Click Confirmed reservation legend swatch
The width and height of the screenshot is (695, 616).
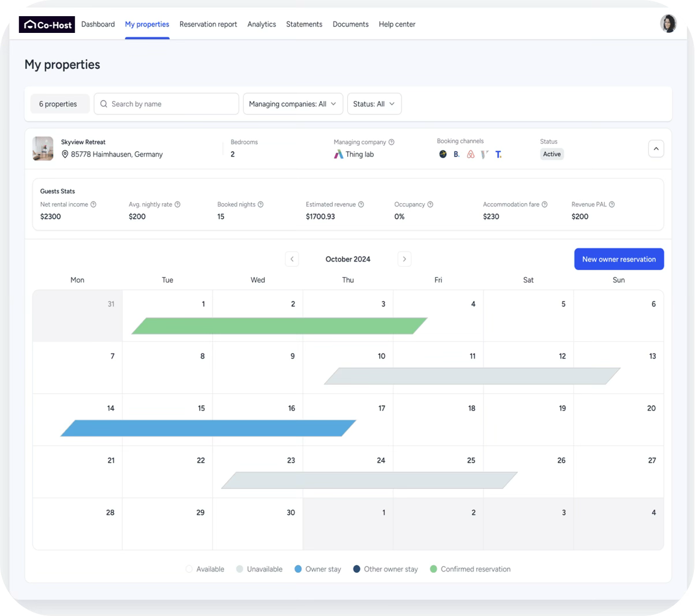pyautogui.click(x=433, y=569)
